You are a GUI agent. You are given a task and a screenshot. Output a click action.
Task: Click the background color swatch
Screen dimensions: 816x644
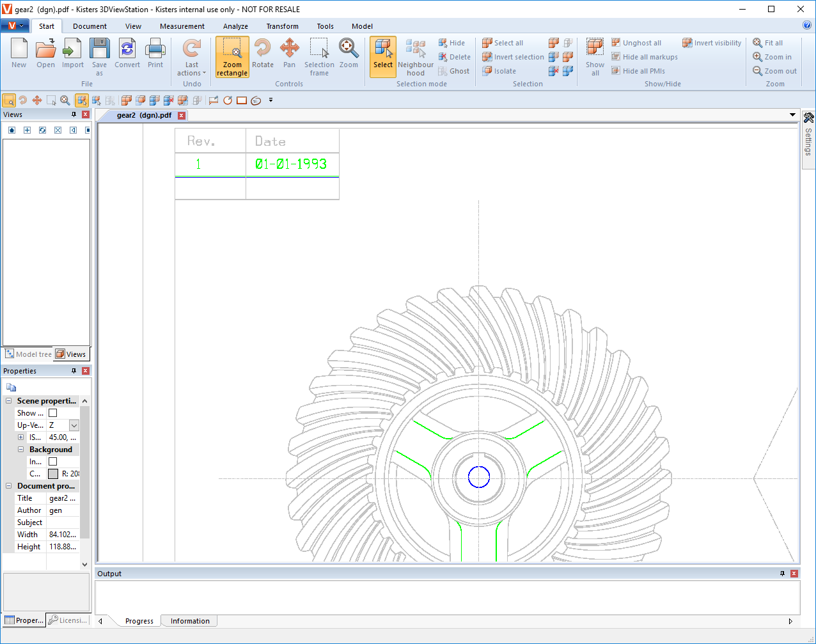[x=53, y=474]
